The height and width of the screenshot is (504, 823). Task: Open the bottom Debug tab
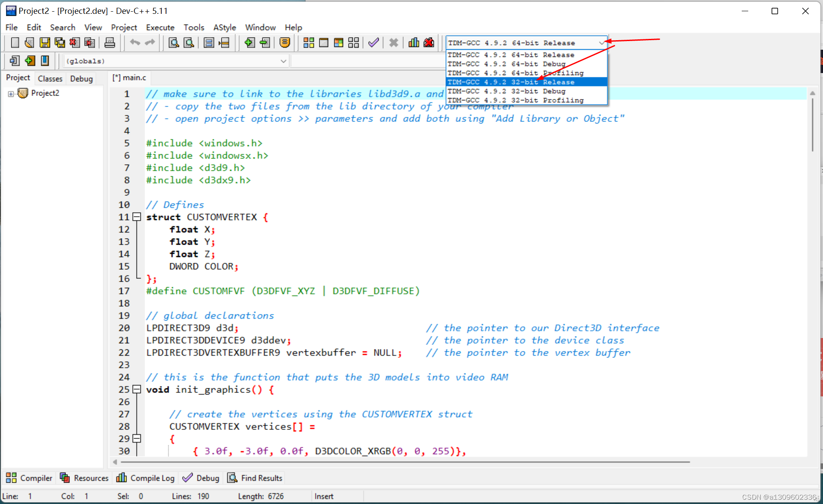coord(201,478)
